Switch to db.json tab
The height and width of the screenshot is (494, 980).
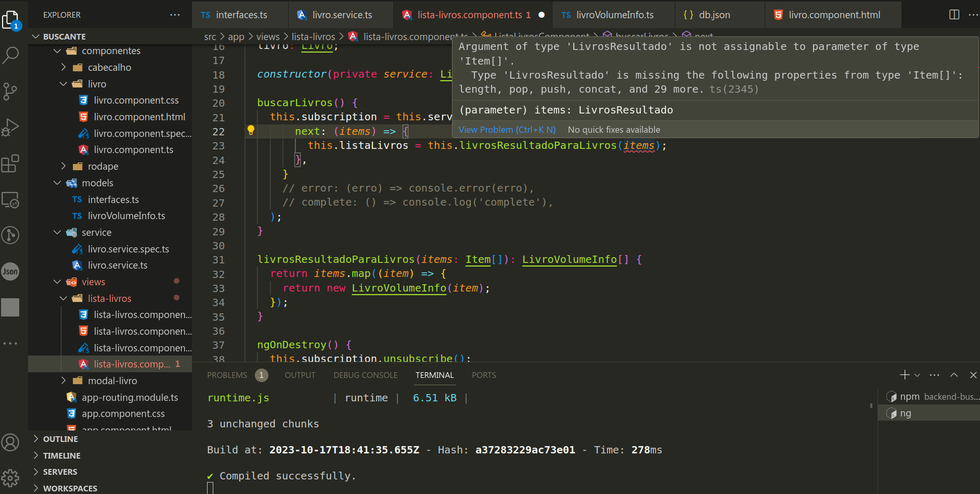tap(720, 15)
